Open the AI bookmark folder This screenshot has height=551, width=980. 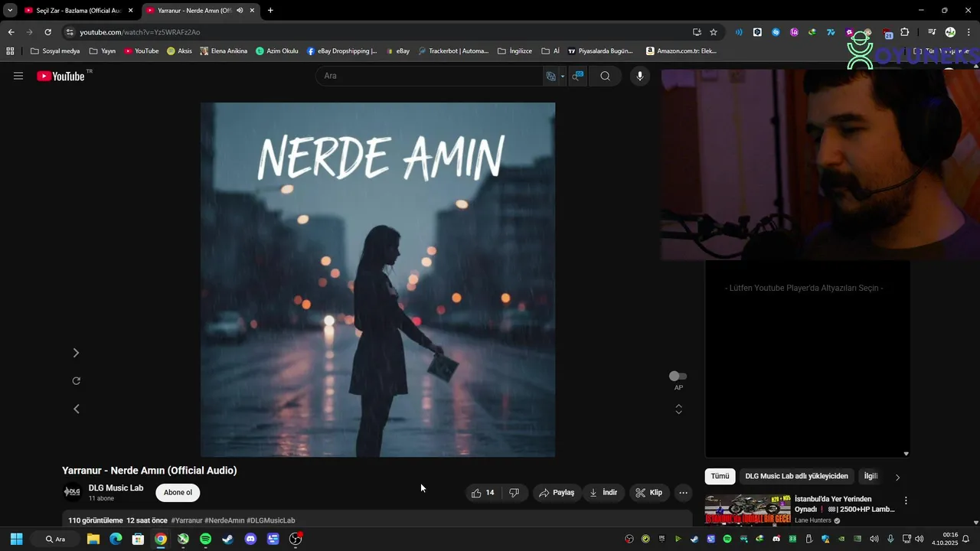(x=550, y=51)
